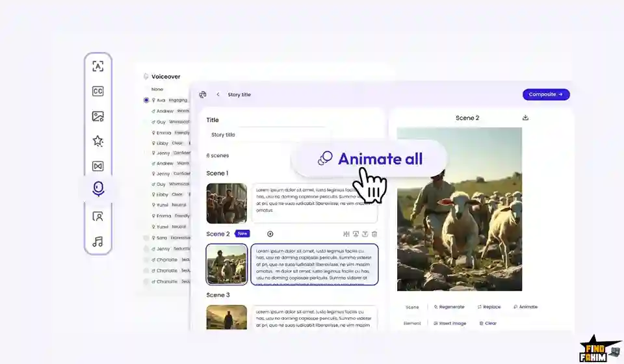Click the Scene 1 heading
Screen dimensions: 624x364
[217, 174]
